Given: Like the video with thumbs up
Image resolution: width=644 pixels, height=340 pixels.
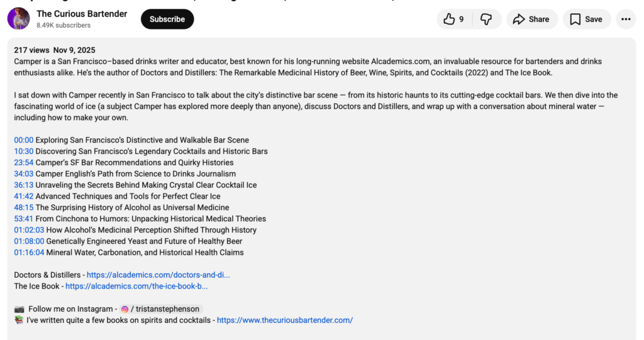Looking at the screenshot, I should pyautogui.click(x=453, y=19).
